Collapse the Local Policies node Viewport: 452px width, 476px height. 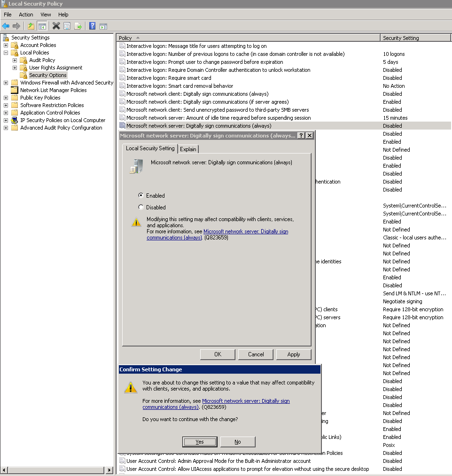(6, 53)
